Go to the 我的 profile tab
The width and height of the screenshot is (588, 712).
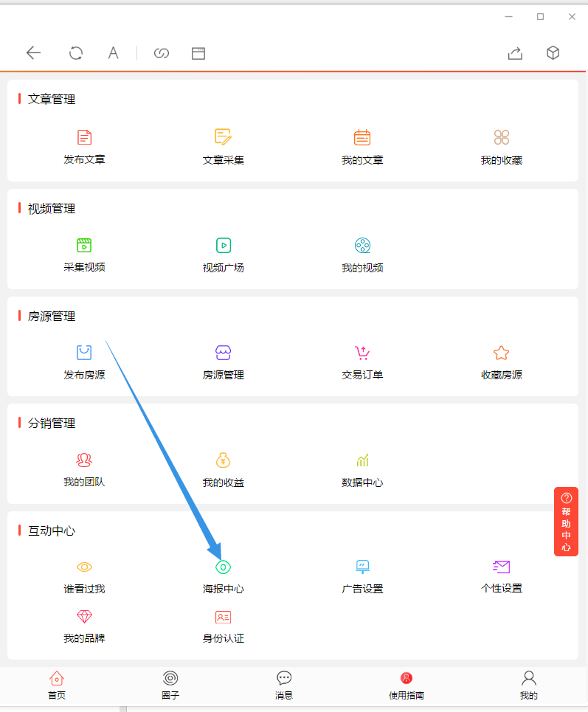528,683
